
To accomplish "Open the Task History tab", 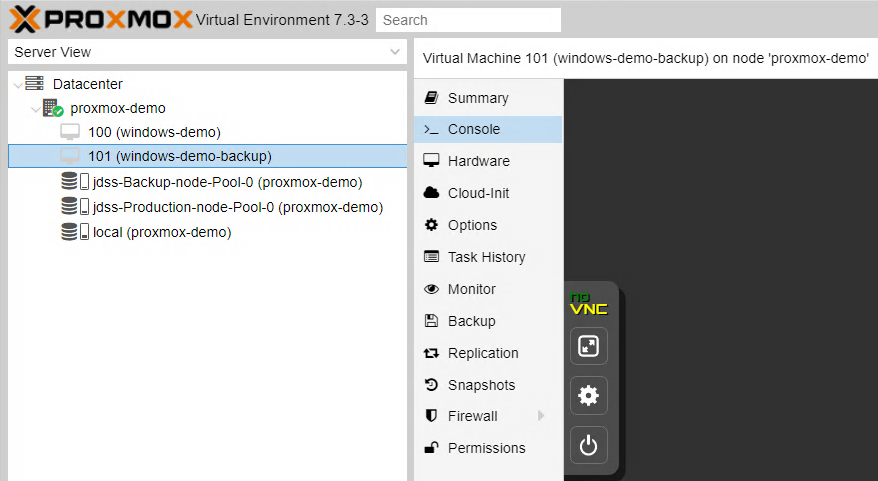I will (488, 257).
